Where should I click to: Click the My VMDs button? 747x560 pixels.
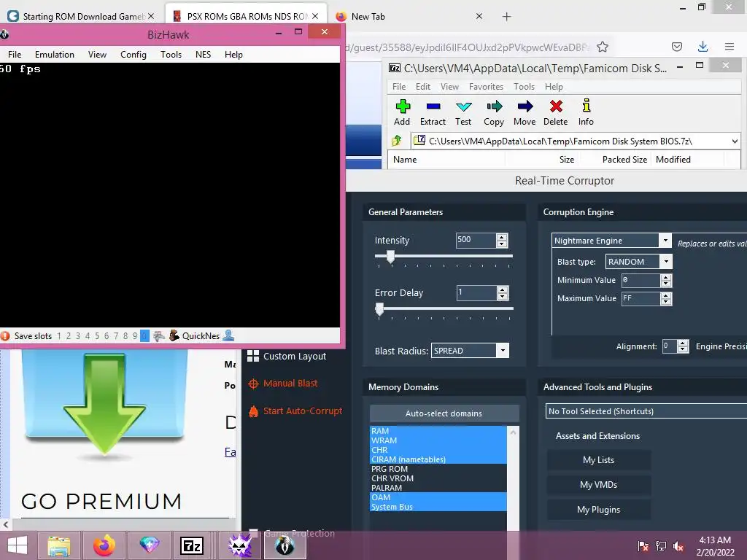pos(599,485)
